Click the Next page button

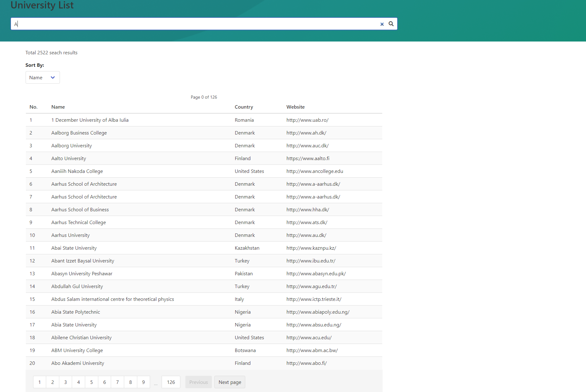pos(230,382)
